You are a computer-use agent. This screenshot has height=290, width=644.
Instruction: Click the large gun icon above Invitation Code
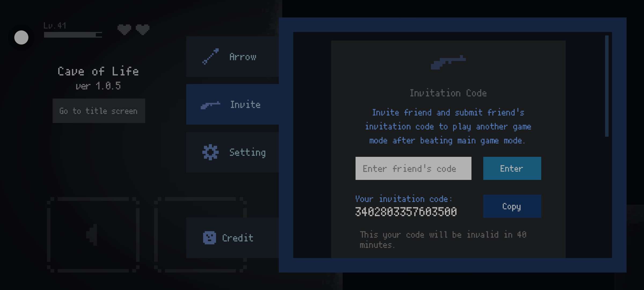pos(448,62)
